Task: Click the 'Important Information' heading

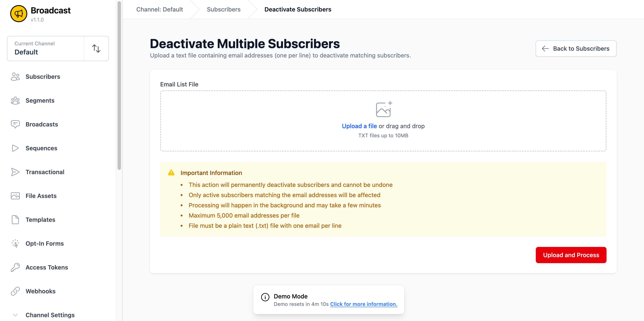Action: click(211, 173)
